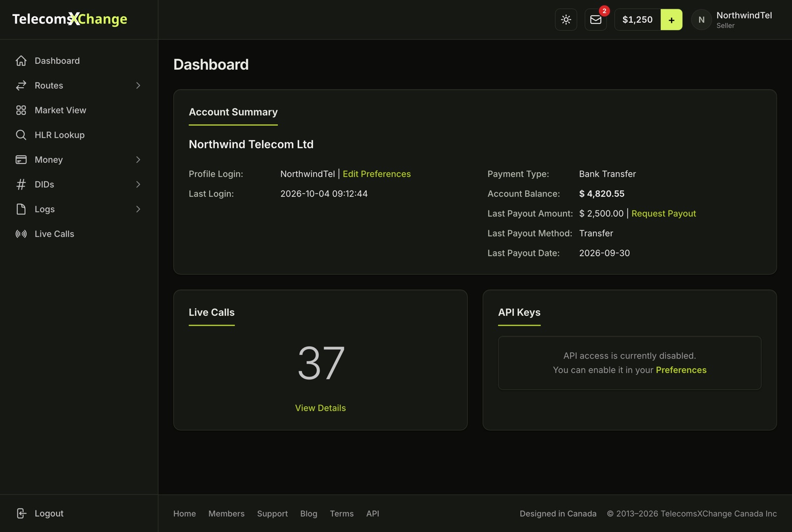Viewport: 792px width, 532px height.
Task: Click the Logs document icon
Action: click(x=21, y=209)
